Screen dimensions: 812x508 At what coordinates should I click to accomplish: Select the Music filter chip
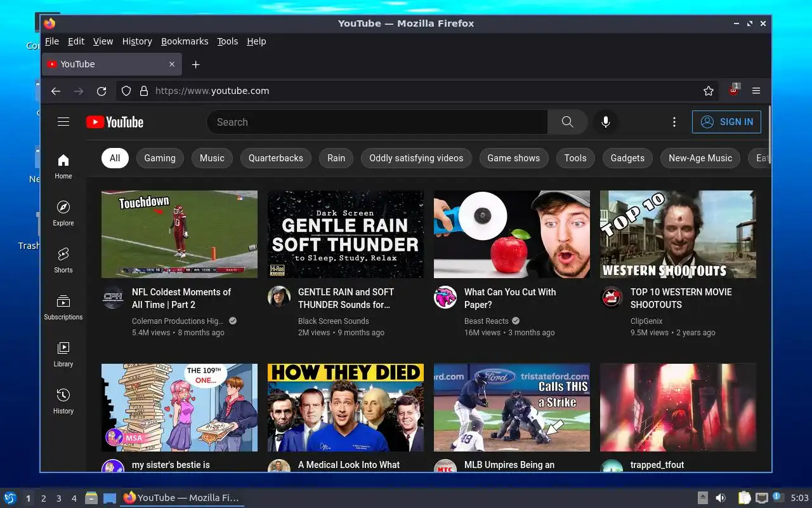point(212,158)
